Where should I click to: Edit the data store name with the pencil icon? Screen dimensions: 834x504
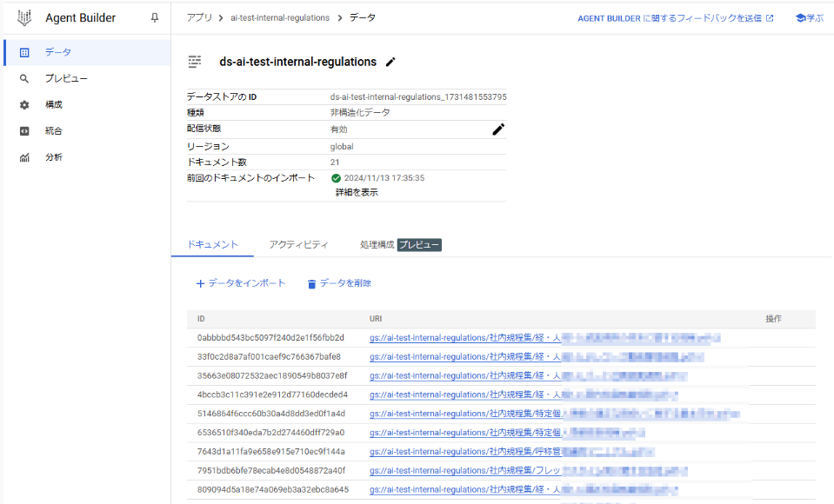coord(390,62)
